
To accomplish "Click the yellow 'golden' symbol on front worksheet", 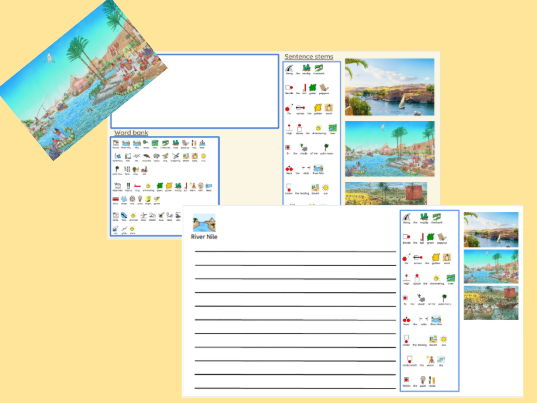I will (x=436, y=258).
